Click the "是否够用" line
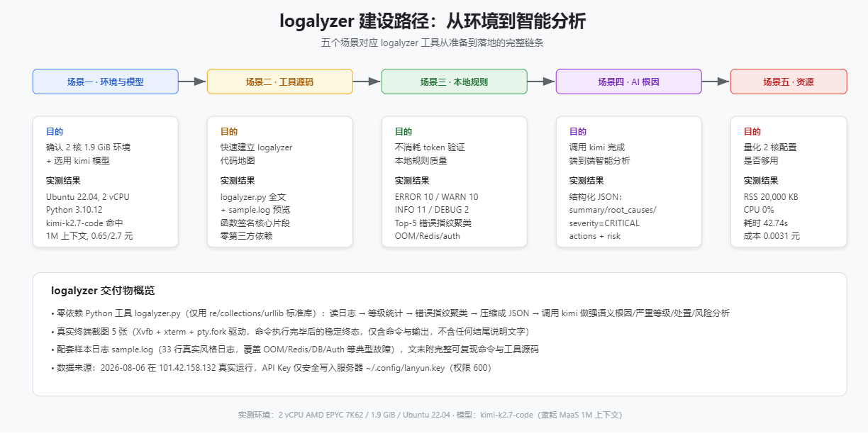868x436 pixels. pyautogui.click(x=761, y=161)
